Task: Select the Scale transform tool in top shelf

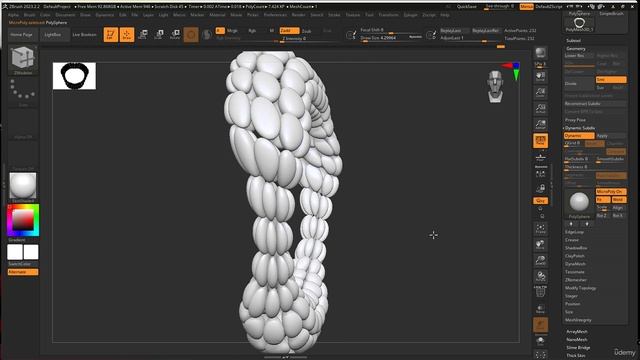Action: coord(159,35)
